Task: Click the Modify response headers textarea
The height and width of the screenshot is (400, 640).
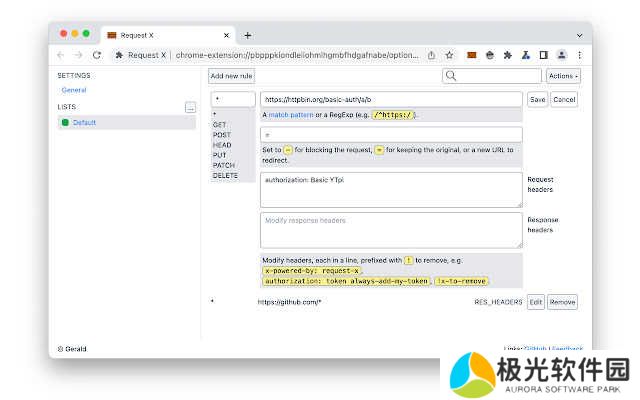Action: click(x=390, y=229)
